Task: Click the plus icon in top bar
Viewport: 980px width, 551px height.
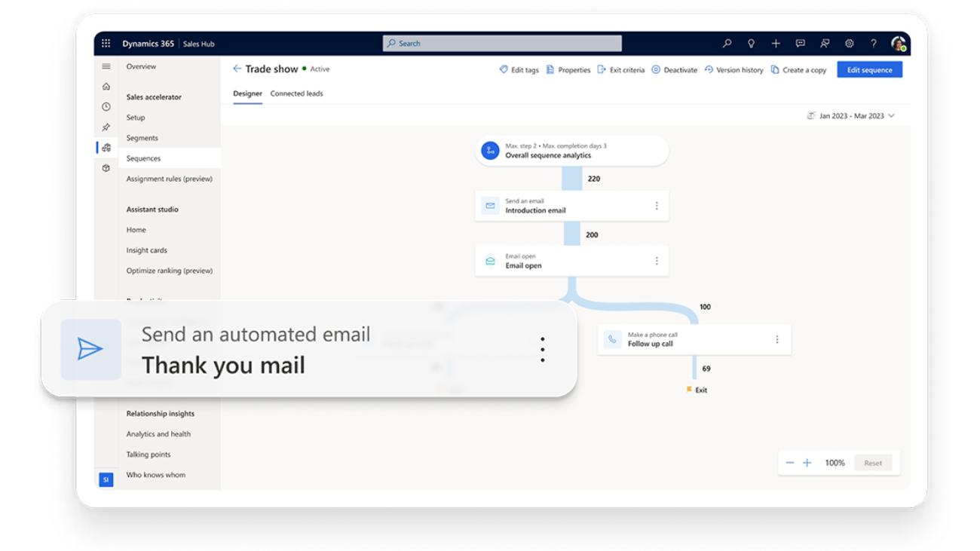Action: (x=776, y=44)
